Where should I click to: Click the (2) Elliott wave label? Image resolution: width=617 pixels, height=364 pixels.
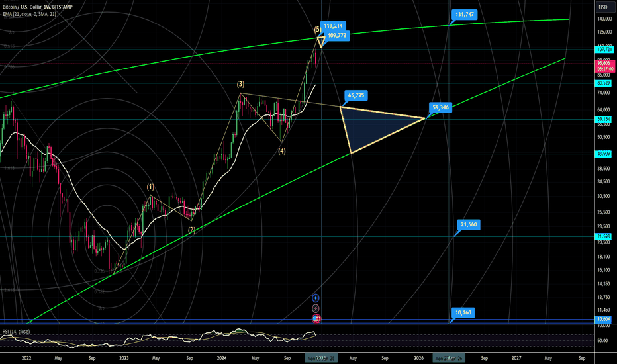pos(191,230)
